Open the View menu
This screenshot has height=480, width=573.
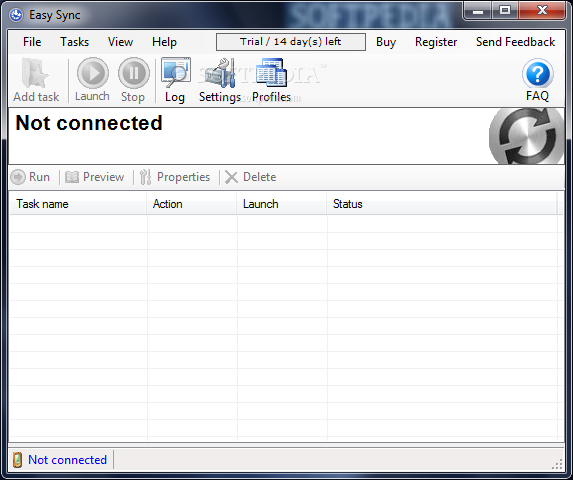(121, 42)
